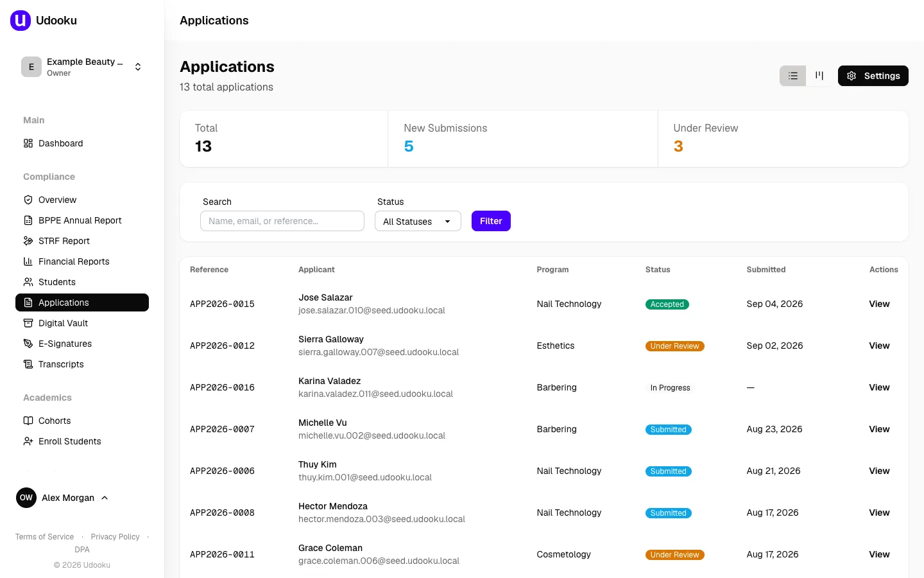Switch to board column view
Image resolution: width=924 pixels, height=578 pixels.
[819, 76]
